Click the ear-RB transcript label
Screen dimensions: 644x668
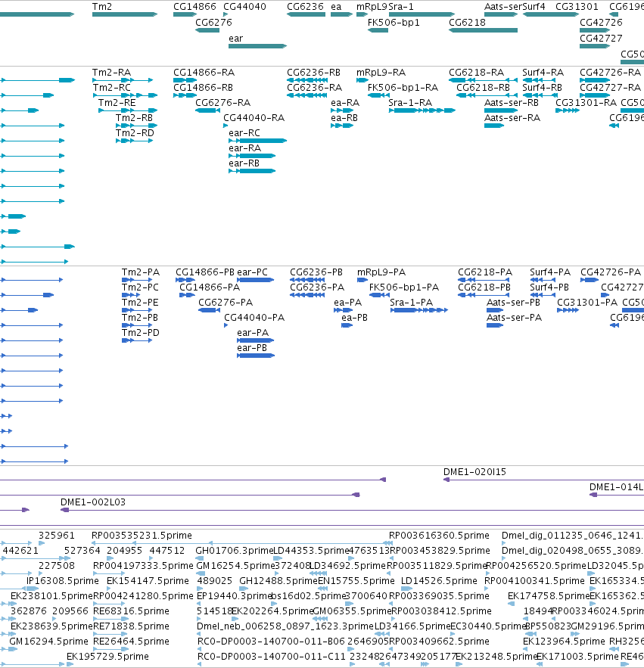pos(244,163)
